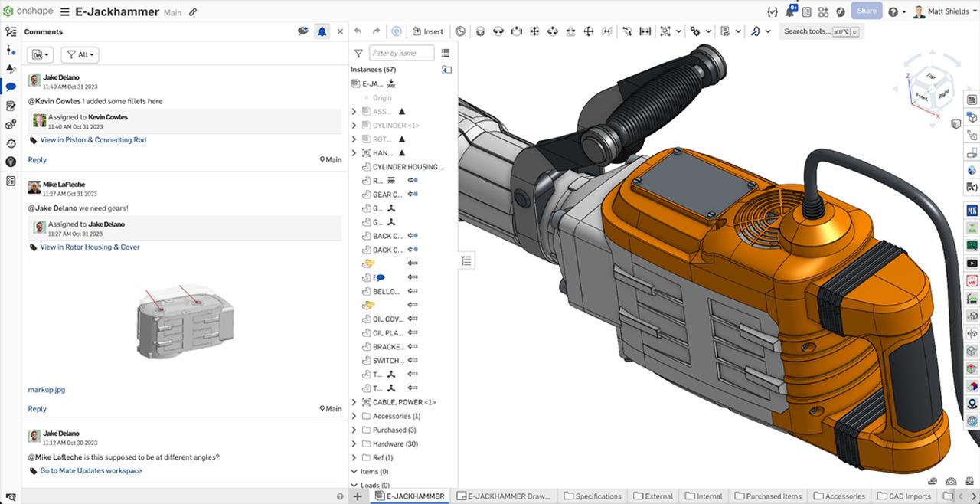980x504 pixels.
Task: Switch to the E-JACKHAMMER Drawing tab
Action: click(x=504, y=496)
